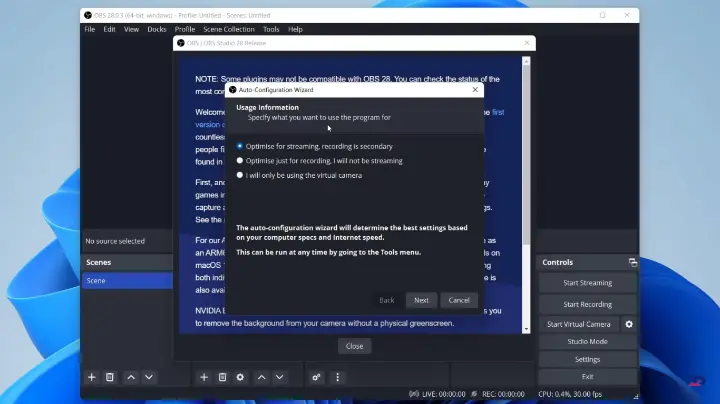Image resolution: width=720 pixels, height=404 pixels.
Task: Click Next in Auto-Configuration Wizard
Action: 421,300
